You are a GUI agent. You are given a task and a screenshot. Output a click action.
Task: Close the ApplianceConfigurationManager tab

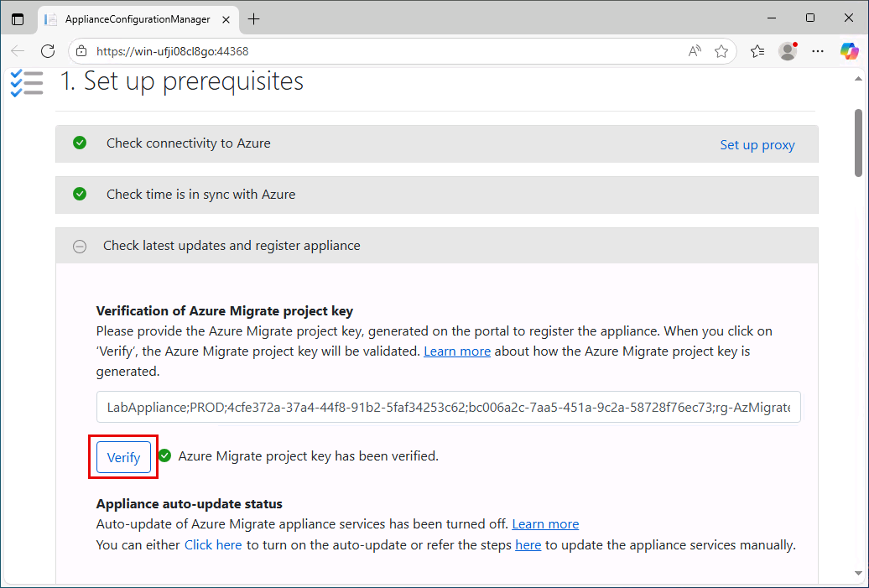click(226, 19)
